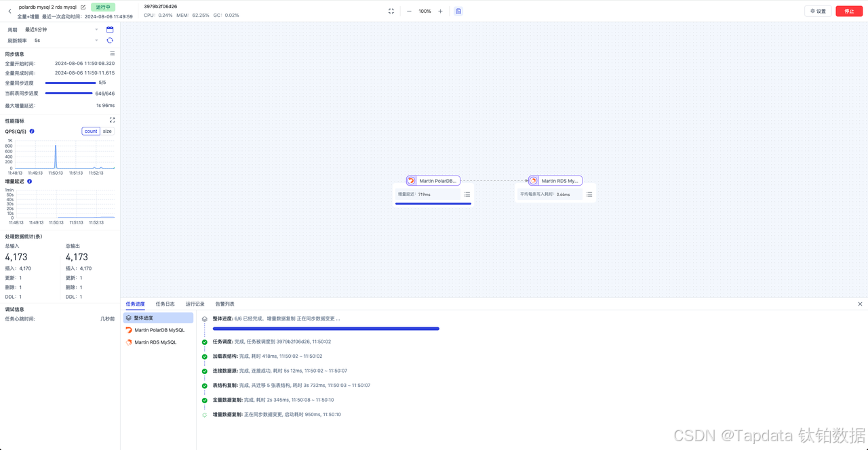Close the bottom progress panel
This screenshot has width=868, height=450.
pos(861,304)
